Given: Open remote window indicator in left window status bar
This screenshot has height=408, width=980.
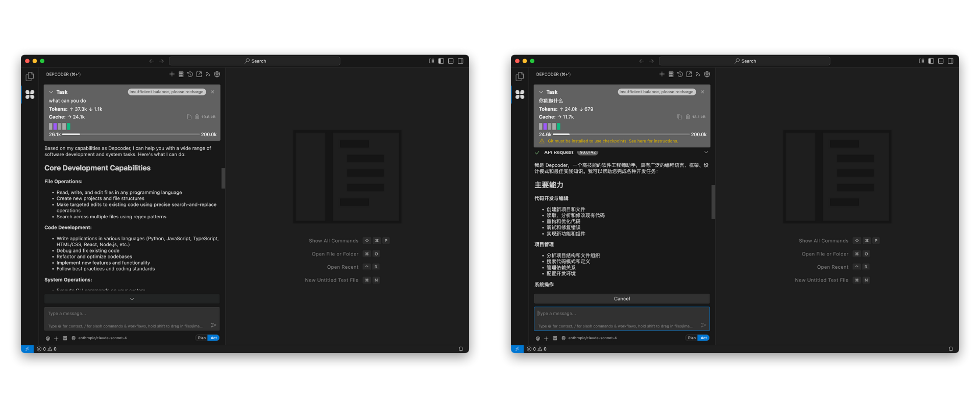Looking at the screenshot, I should (x=27, y=349).
